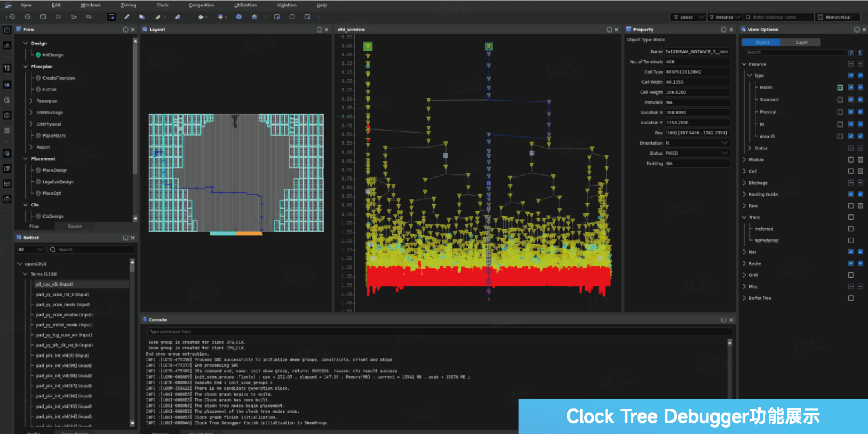Toggle the Module visibility checkbox

coord(851,159)
